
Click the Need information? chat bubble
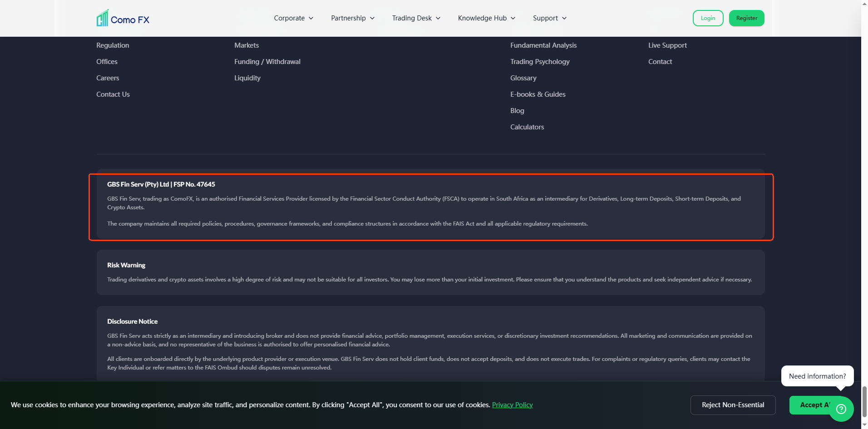[817, 376]
